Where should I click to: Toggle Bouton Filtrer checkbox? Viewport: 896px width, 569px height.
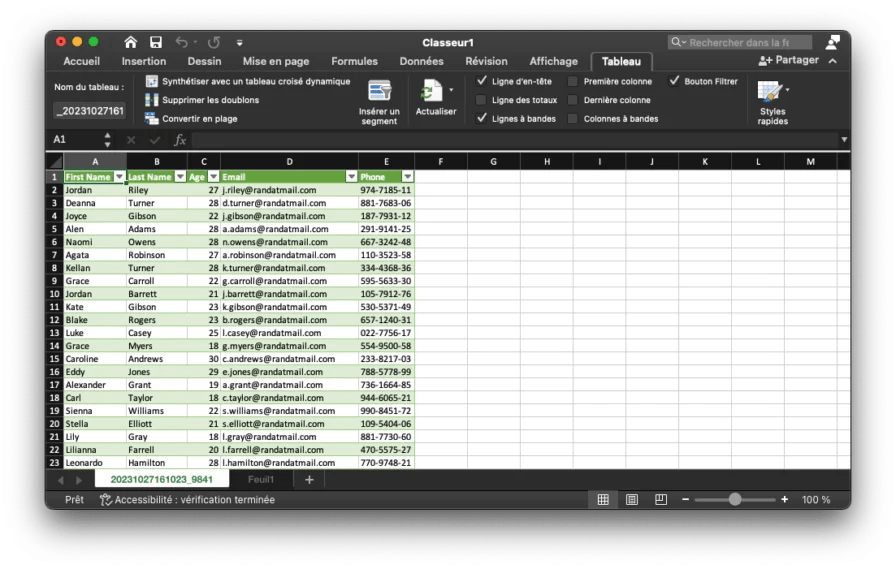[x=674, y=81]
